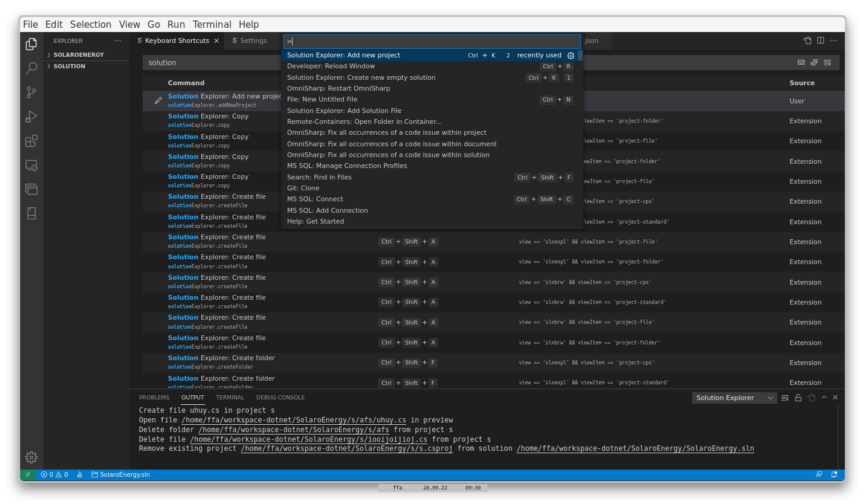Open the Solution Explorer output channel dropdown

[734, 398]
